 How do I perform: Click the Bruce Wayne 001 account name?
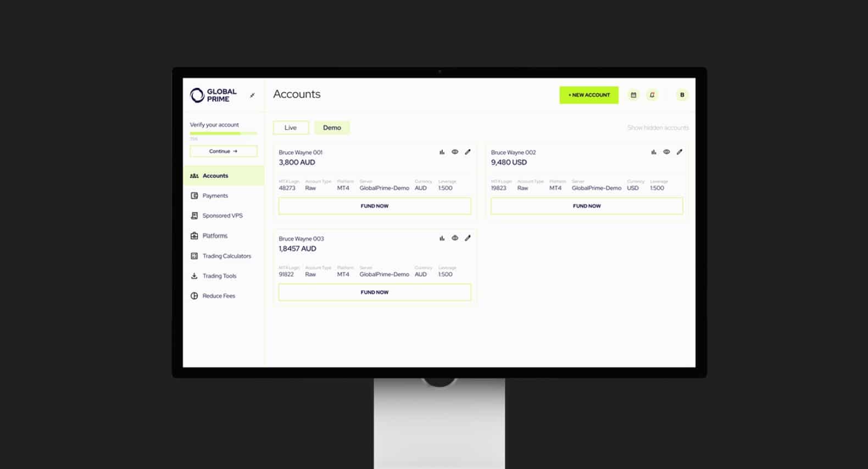coord(301,153)
